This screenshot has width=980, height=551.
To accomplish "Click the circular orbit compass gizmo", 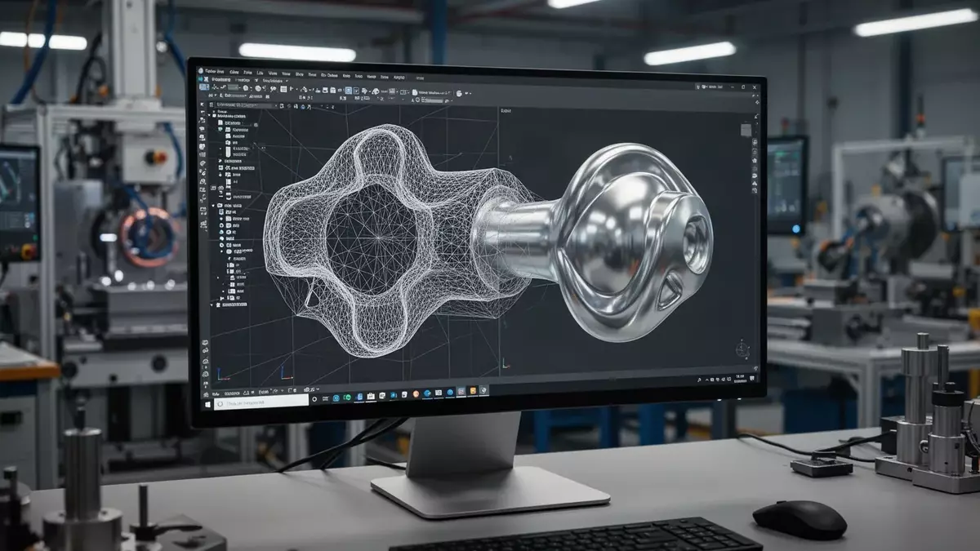I will tap(742, 349).
